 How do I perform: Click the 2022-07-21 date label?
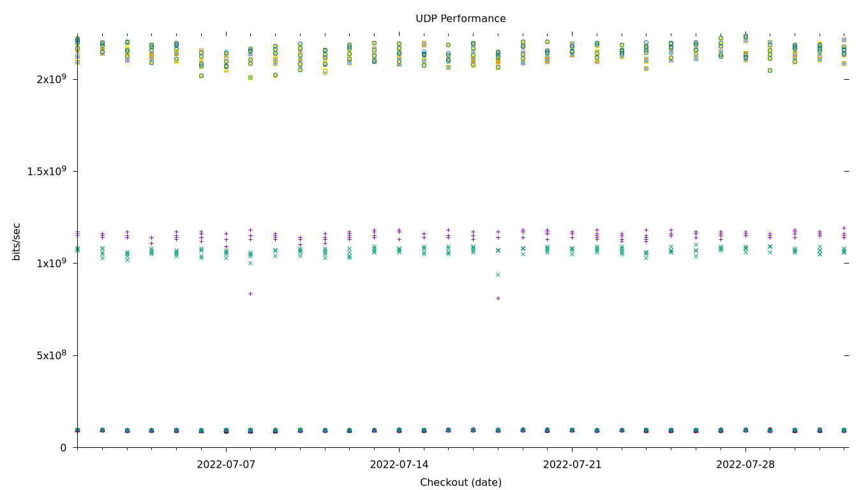(572, 464)
